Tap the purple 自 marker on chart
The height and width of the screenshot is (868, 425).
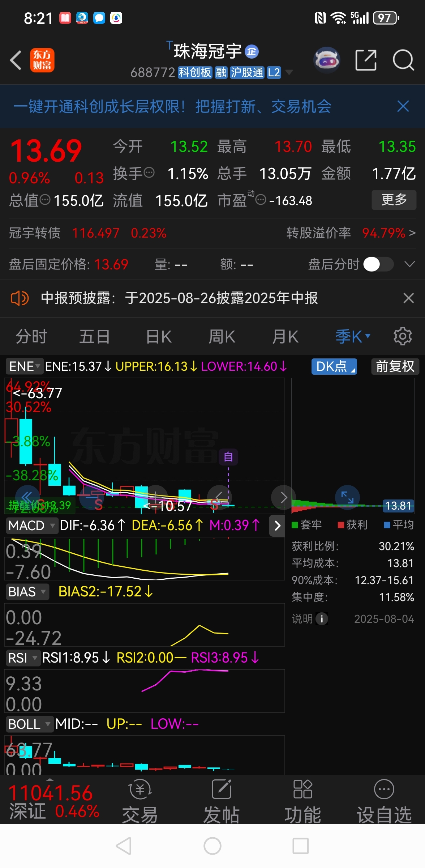pyautogui.click(x=228, y=457)
